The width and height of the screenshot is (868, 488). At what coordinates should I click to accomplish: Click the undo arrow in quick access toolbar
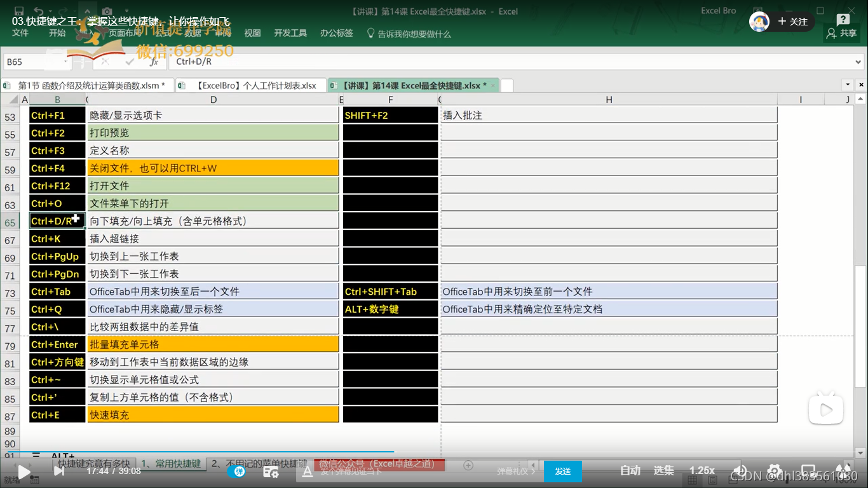click(38, 11)
